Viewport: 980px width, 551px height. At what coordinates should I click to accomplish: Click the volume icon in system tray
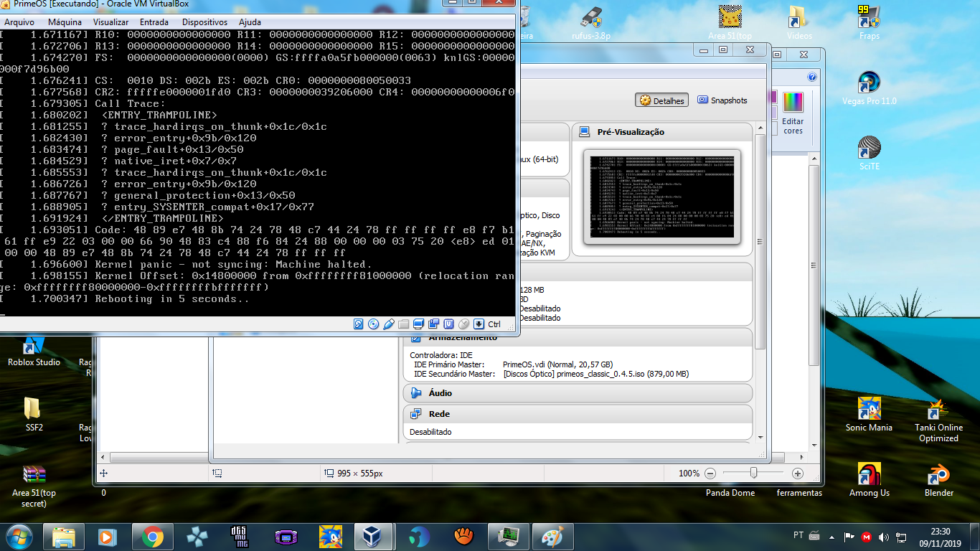click(x=882, y=537)
